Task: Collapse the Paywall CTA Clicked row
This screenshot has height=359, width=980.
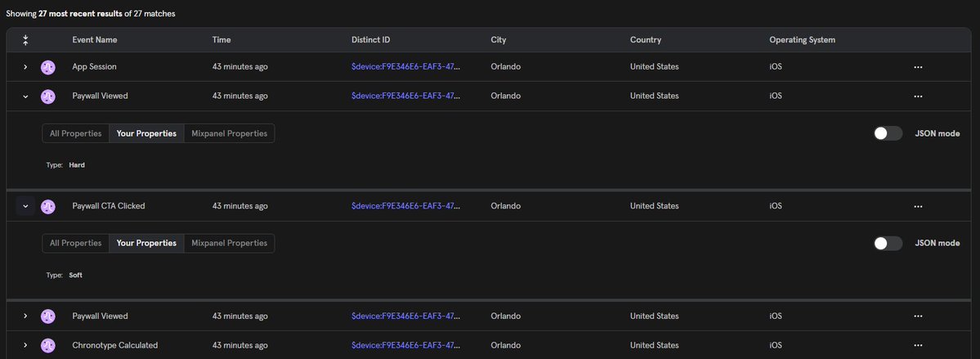Action: point(25,206)
